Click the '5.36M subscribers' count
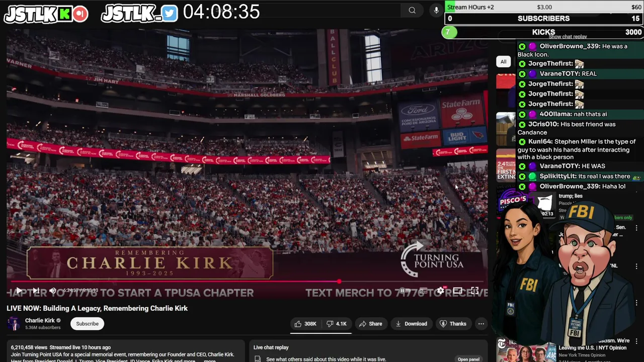Image resolution: width=644 pixels, height=362 pixels. tap(43, 328)
